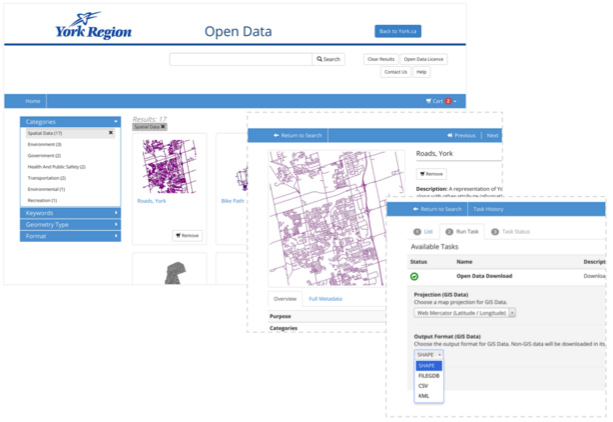Select the Government (2) category filter
The height and width of the screenshot is (422, 613).
coord(45,155)
